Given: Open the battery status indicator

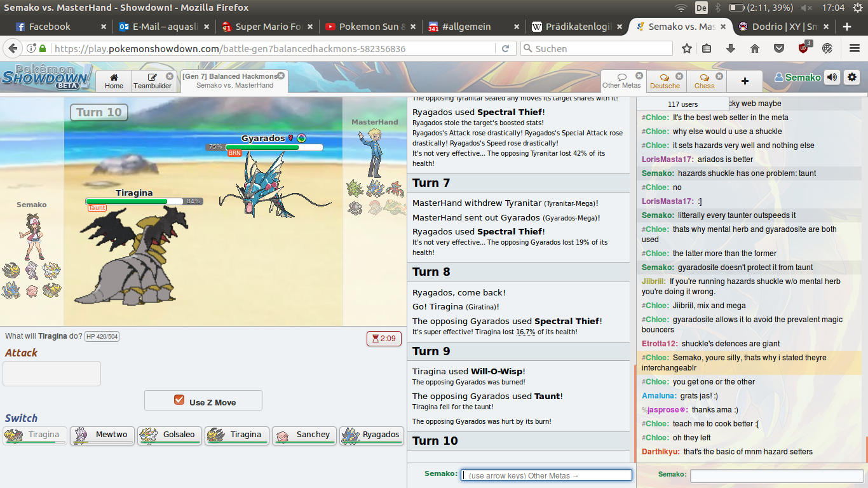Looking at the screenshot, I should [x=761, y=8].
